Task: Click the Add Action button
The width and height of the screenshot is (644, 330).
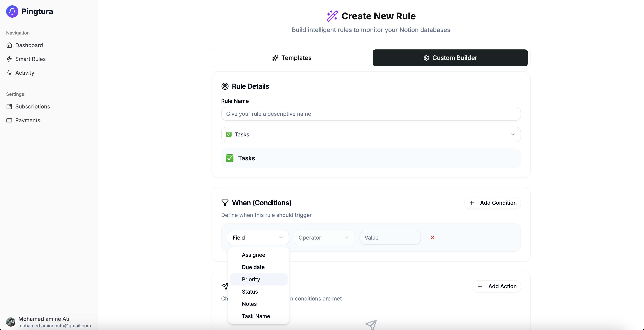Action: click(x=496, y=286)
